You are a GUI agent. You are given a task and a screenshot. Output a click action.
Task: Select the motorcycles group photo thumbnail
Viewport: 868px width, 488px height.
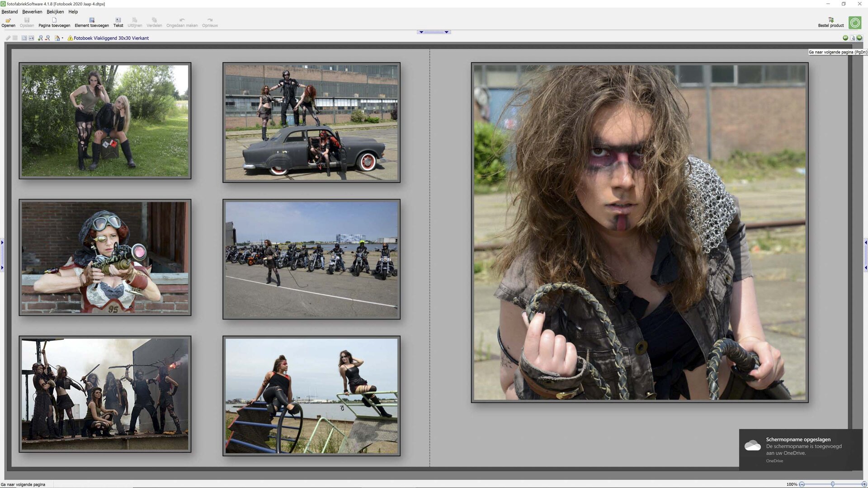coord(311,259)
